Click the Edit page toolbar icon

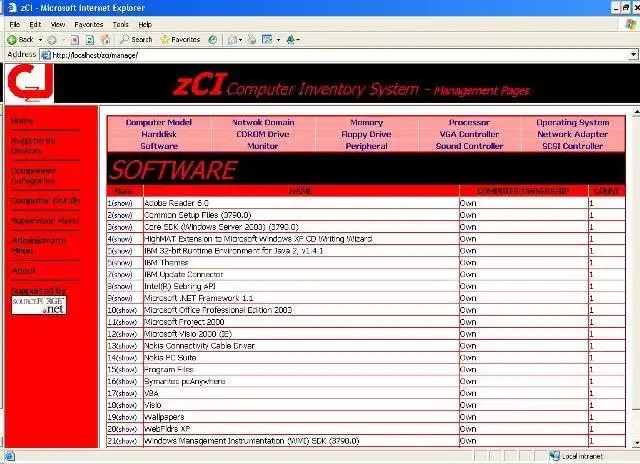point(267,40)
